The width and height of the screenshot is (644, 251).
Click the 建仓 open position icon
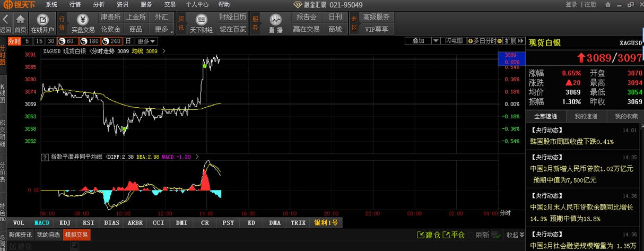pyautogui.click(x=421, y=235)
